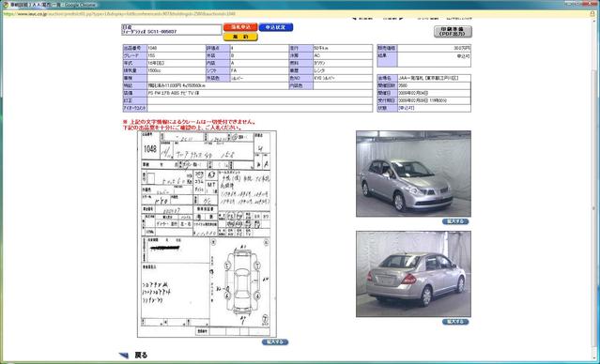Image resolution: width=600 pixels, height=364 pixels.
Task: Click the yellow button below the red one
Action: point(240,37)
